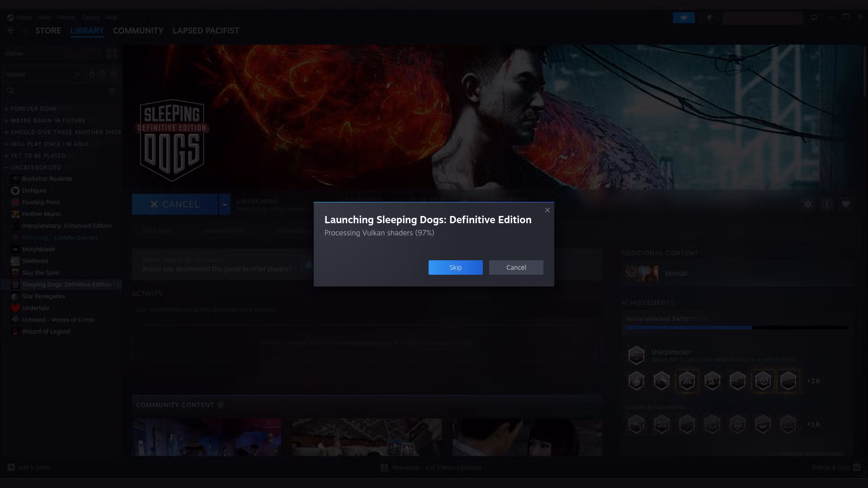Viewport: 868px width, 488px height.
Task: Open the Manual under Additional Content
Action: point(676,273)
